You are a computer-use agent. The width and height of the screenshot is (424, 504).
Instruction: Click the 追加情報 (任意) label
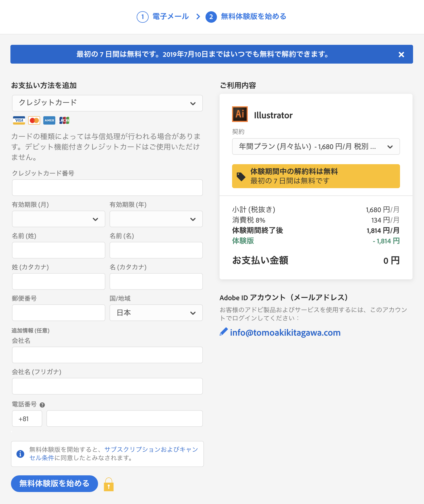point(31,330)
